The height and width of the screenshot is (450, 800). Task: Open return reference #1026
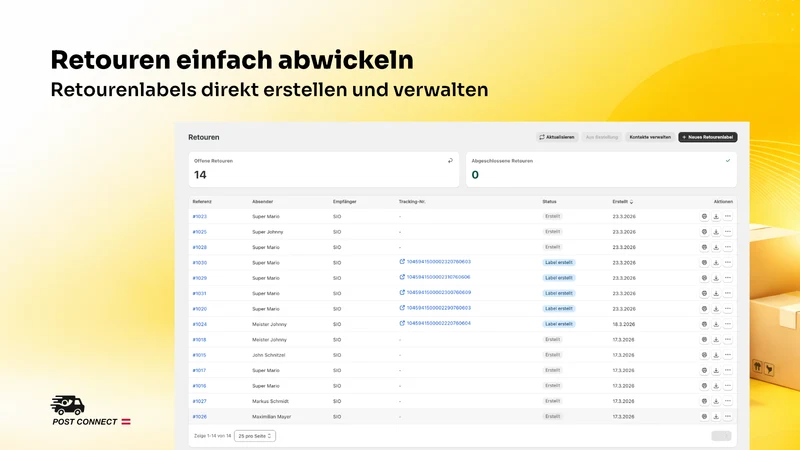pos(199,416)
